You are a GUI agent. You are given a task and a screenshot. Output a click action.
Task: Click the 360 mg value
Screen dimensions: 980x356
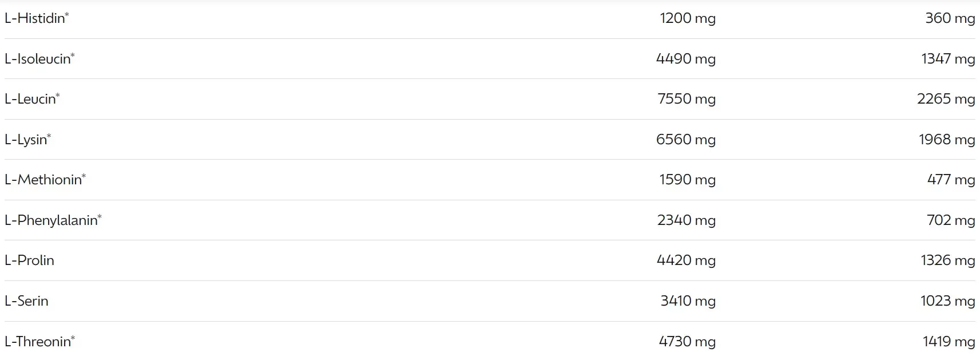[950, 18]
